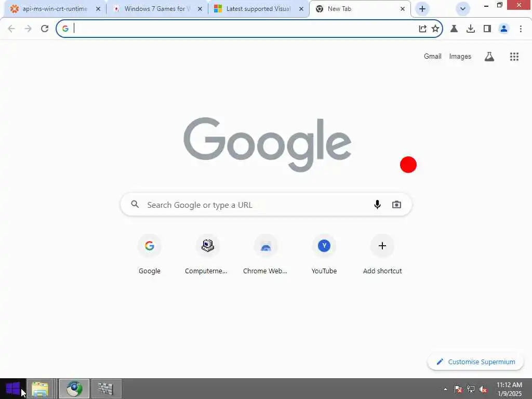Open the profile avatar menu
Viewport: 532px width, 399px height.
pos(504,29)
